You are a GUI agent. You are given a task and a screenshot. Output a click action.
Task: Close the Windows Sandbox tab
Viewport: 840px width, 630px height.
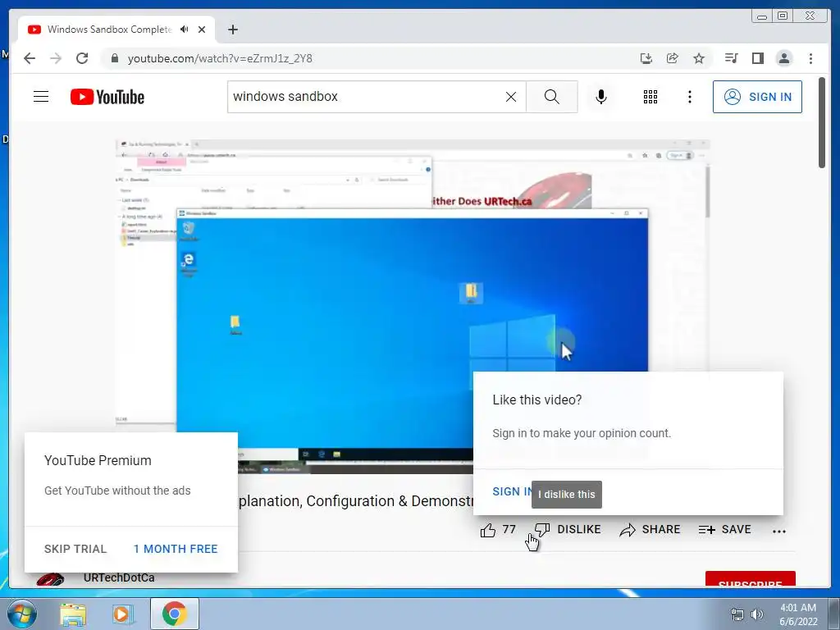[202, 30]
